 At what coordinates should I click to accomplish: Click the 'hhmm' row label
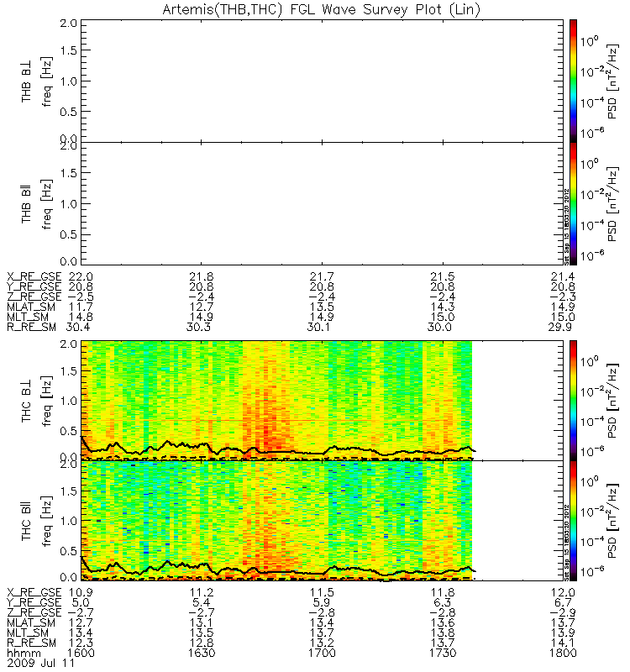coord(24,654)
